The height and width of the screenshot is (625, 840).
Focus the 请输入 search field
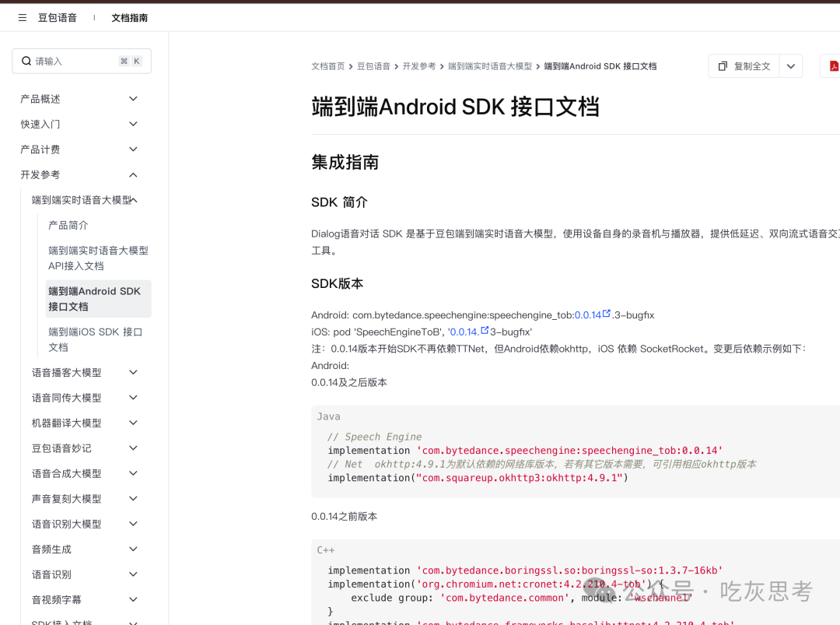pos(82,61)
